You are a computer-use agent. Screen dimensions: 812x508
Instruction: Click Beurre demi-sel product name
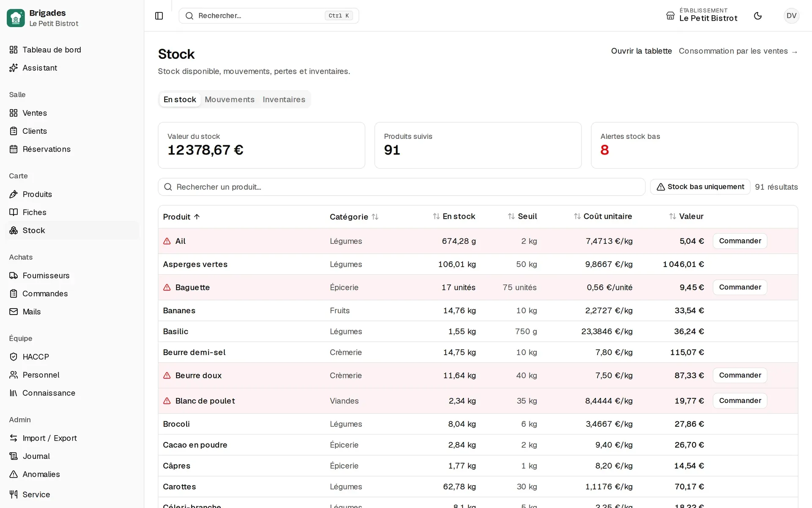point(194,352)
